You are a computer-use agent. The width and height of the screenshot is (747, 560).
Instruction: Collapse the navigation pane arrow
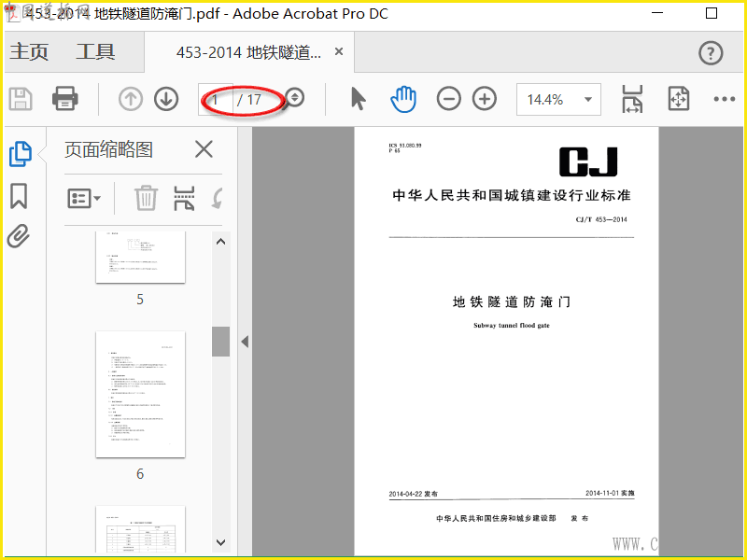pos(245,342)
